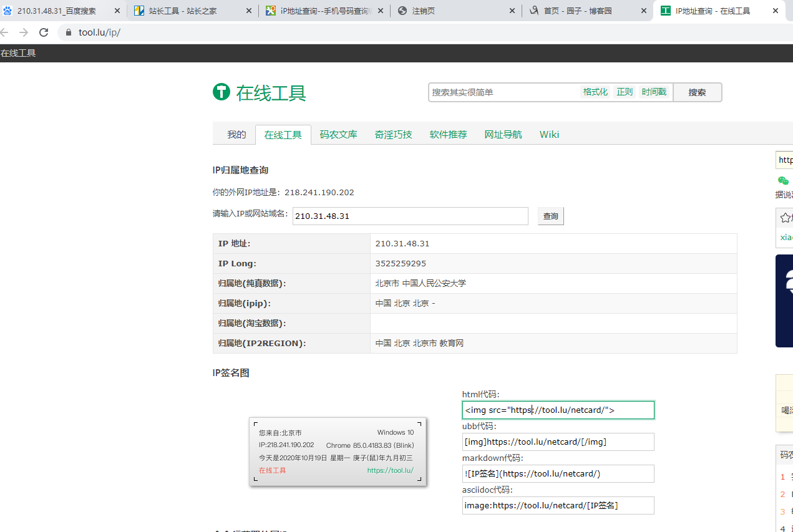Click the 归属地(淘宝数据) row label

click(252, 323)
